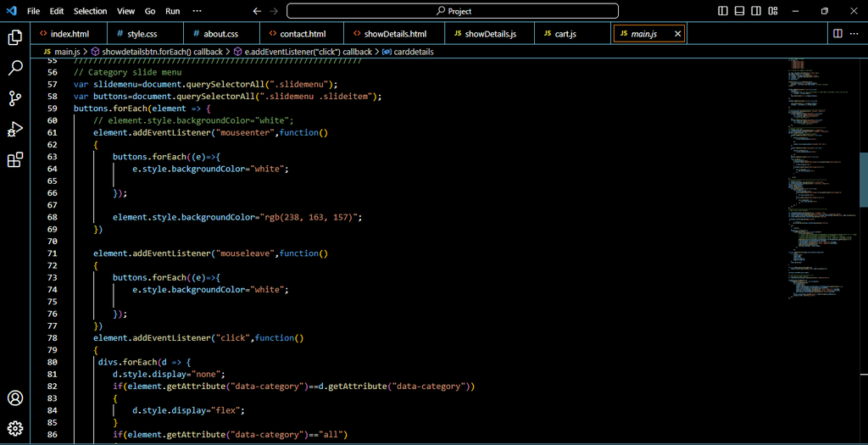Open the File menu

[x=33, y=11]
